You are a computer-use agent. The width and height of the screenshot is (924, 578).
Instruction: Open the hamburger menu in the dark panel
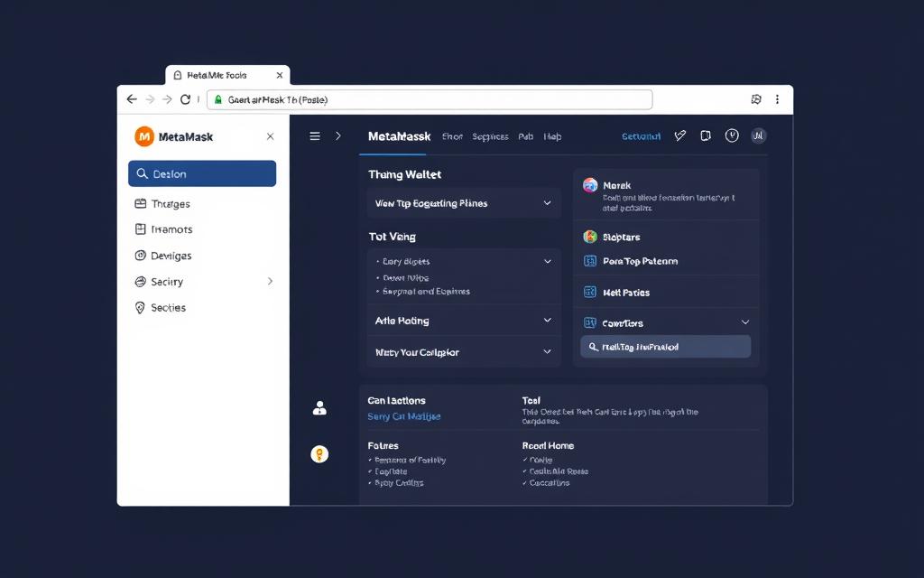tap(315, 136)
